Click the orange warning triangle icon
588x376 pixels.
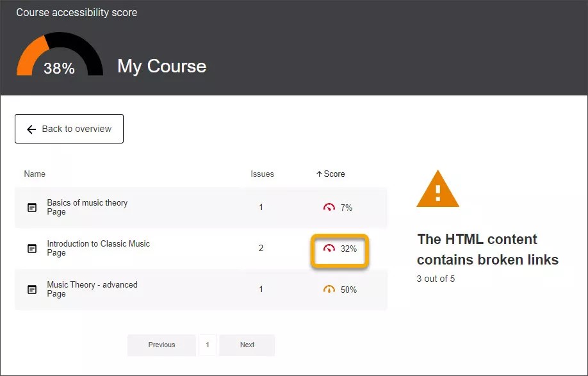point(437,189)
